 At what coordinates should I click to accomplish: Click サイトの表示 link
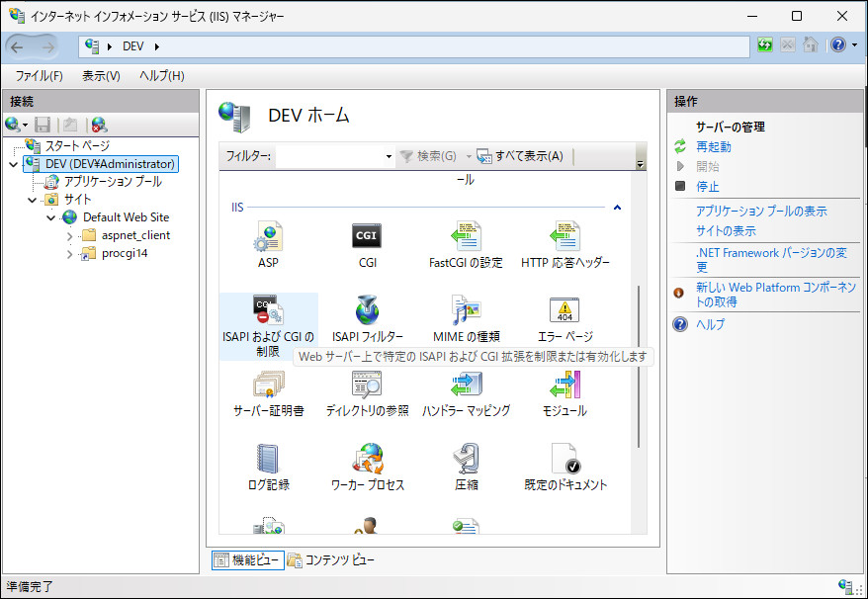(x=726, y=231)
